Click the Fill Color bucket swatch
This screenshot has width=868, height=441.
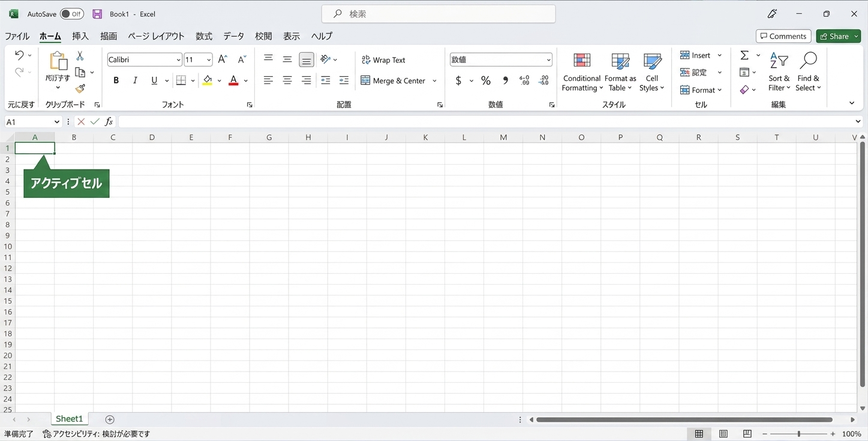coord(208,80)
